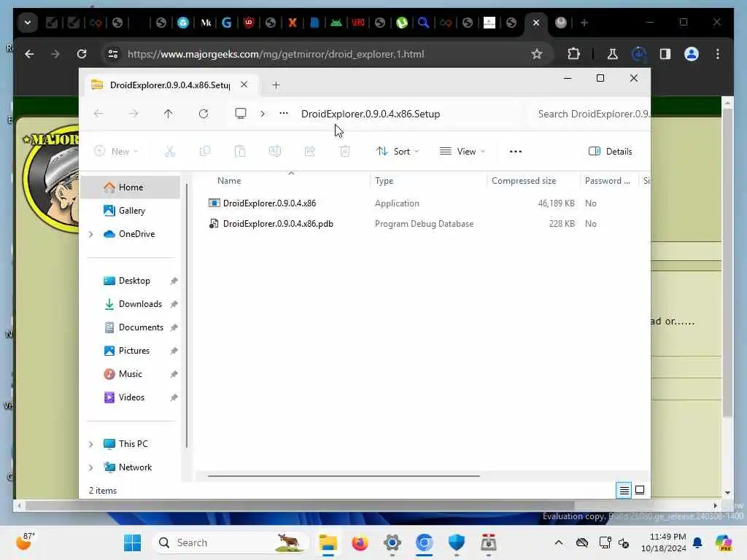Open the New item dropdown

[116, 152]
